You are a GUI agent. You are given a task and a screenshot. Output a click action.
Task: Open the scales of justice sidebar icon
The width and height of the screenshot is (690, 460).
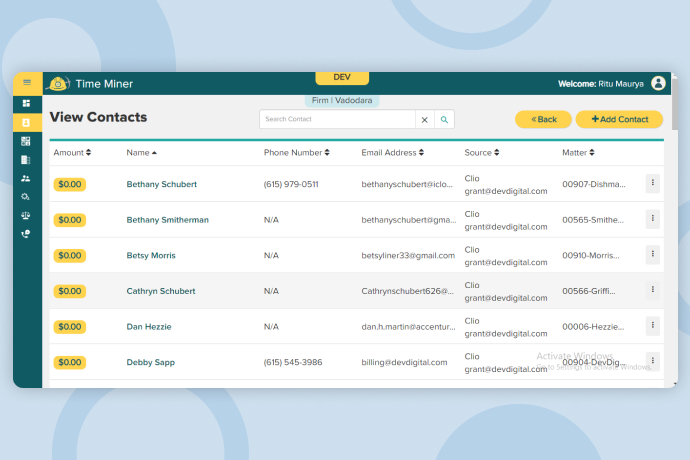(x=26, y=215)
